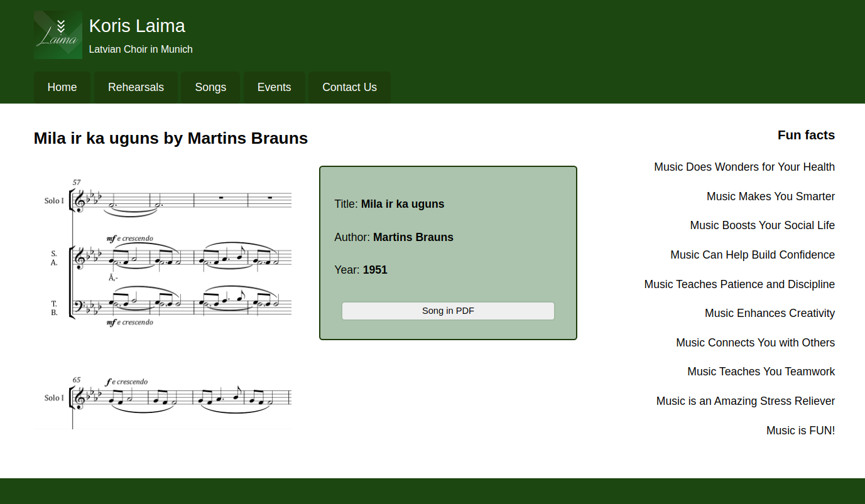The height and width of the screenshot is (504, 865).
Task: Select the Music is FUN! fact
Action: [x=800, y=431]
